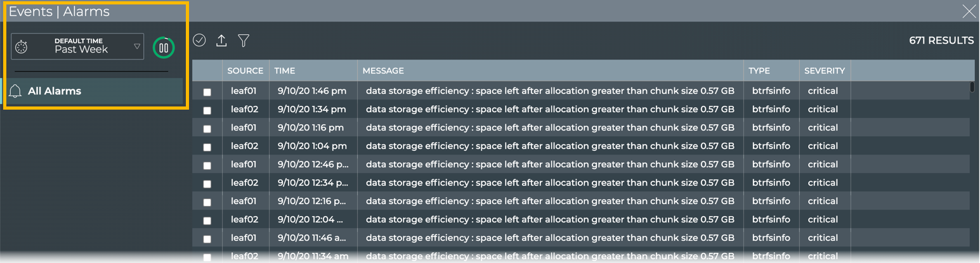Sort by the SOURCE column header
980x263 pixels.
(x=245, y=71)
